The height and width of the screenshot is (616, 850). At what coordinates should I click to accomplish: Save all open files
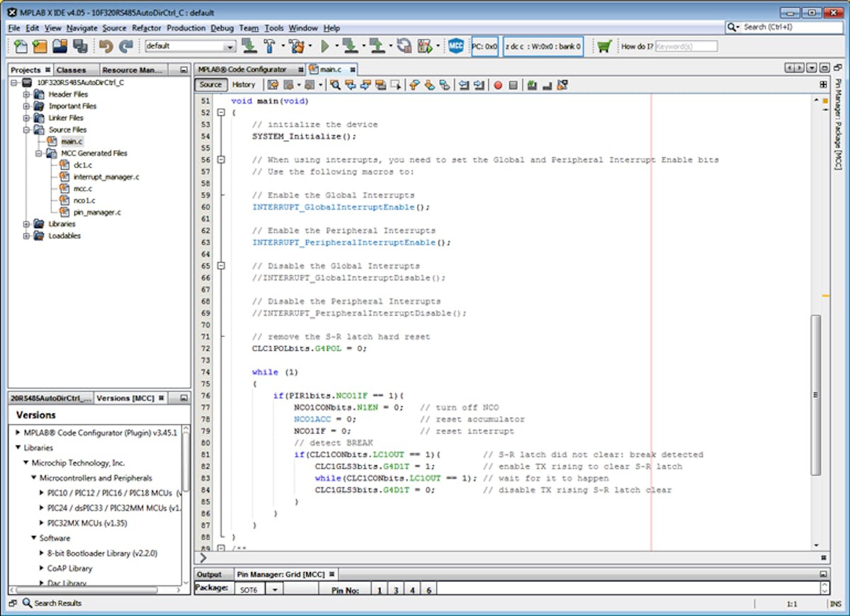(81, 45)
